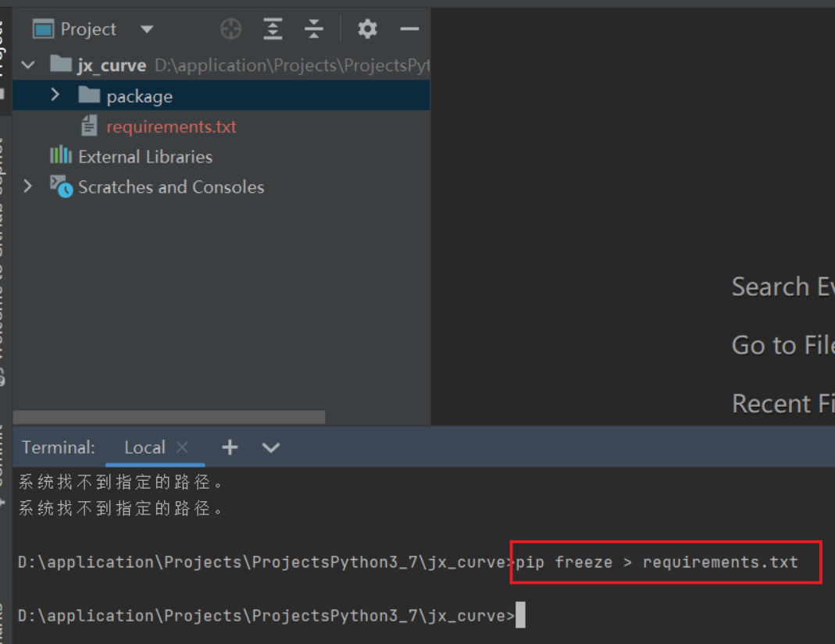The height and width of the screenshot is (644, 835).
Task: Close the Local terminal tab
Action: (x=182, y=447)
